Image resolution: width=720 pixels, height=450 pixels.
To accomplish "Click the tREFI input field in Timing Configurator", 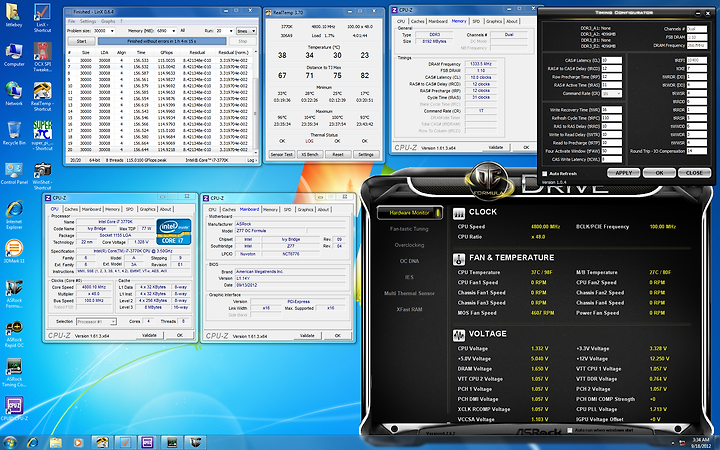I will point(696,60).
